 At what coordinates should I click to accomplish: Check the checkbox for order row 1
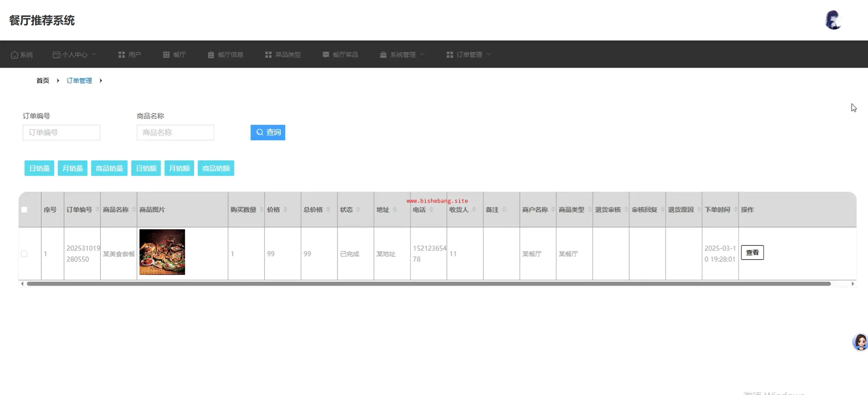click(x=24, y=254)
